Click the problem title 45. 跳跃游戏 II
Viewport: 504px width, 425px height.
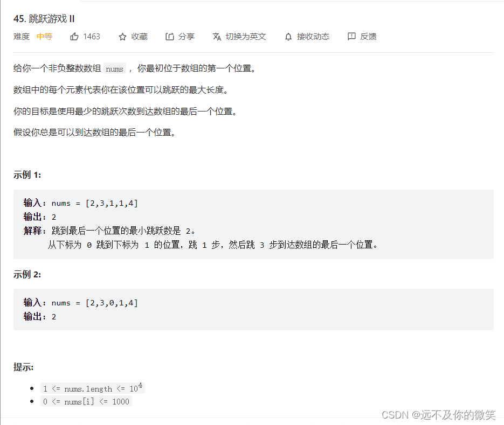pos(44,19)
